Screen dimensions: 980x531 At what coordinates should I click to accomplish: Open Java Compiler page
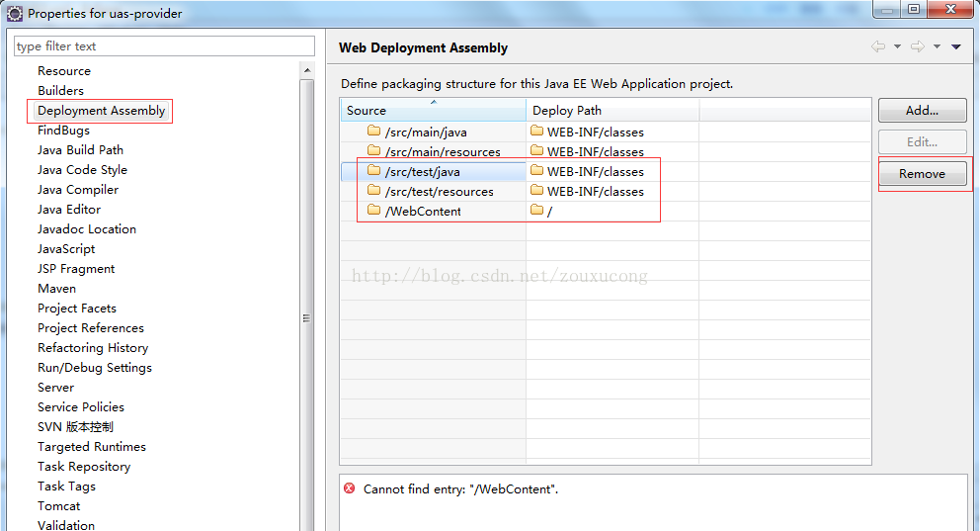[x=78, y=190]
